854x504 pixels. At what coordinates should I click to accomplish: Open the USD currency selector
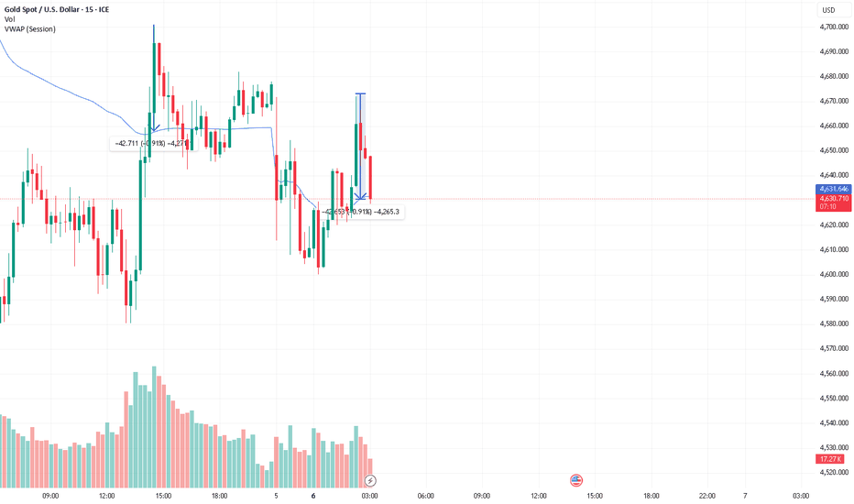pyautogui.click(x=828, y=10)
